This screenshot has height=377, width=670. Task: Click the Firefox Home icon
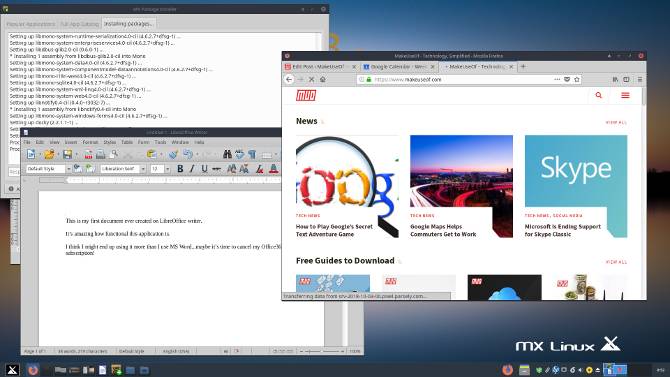click(323, 80)
